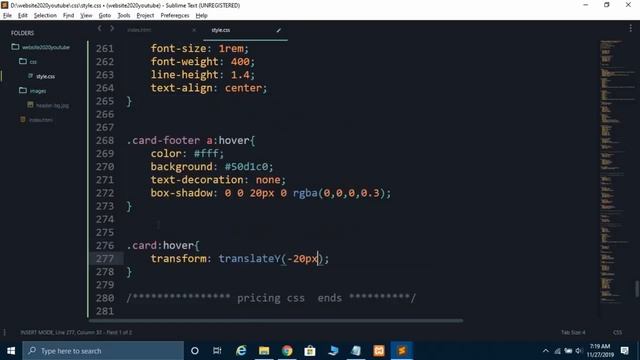Open Cortana from the taskbar
640x360 pixels.
(x=195, y=351)
